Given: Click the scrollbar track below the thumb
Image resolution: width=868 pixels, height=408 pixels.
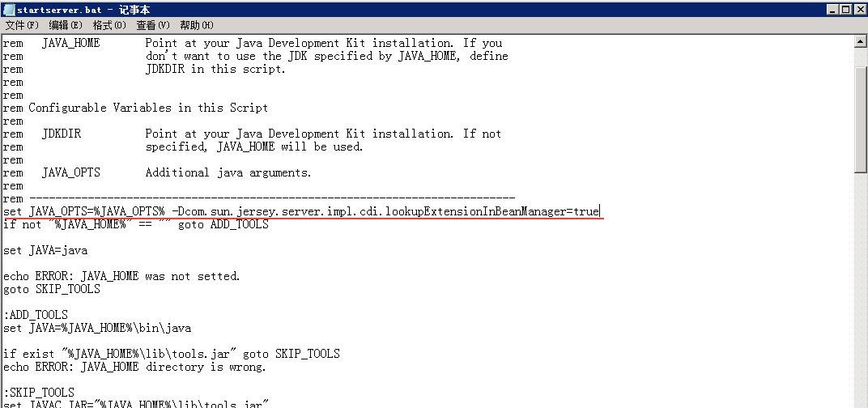Looking at the screenshot, I should (861, 288).
